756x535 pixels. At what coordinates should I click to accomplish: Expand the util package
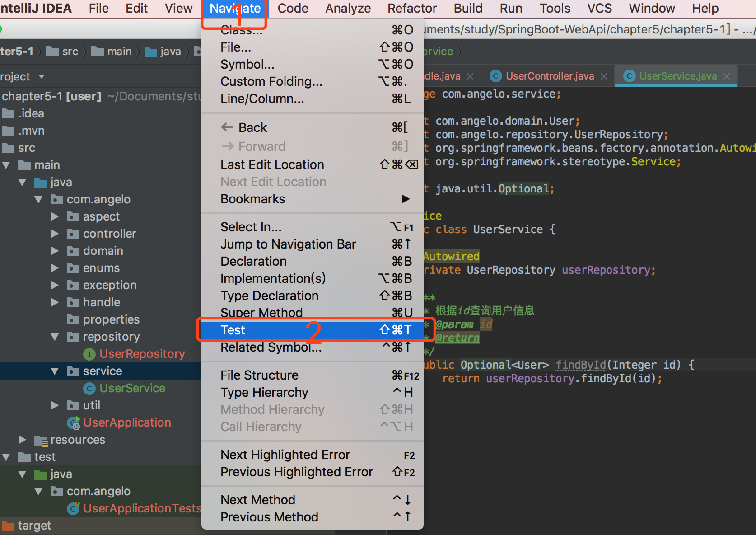pos(55,406)
